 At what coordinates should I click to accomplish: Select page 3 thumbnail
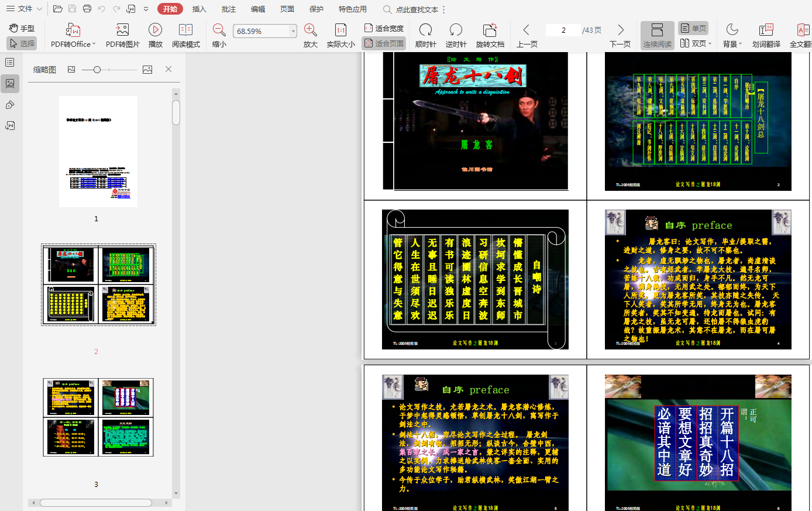tap(98, 417)
